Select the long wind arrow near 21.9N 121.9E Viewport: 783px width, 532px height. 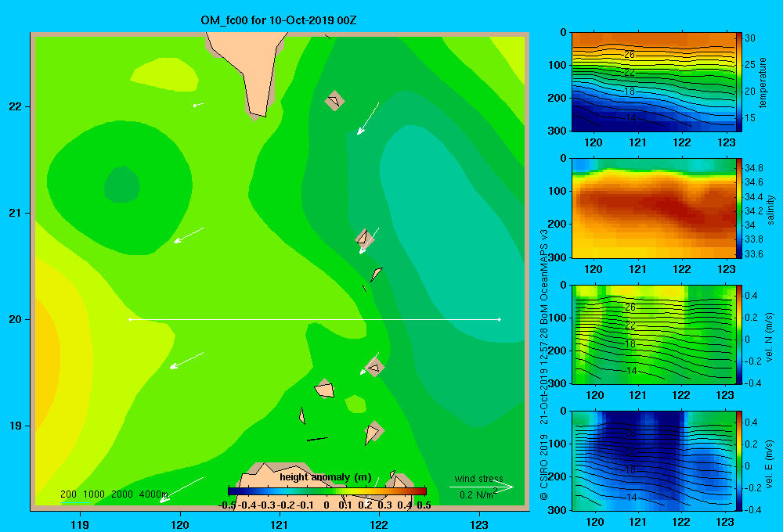click(x=368, y=119)
